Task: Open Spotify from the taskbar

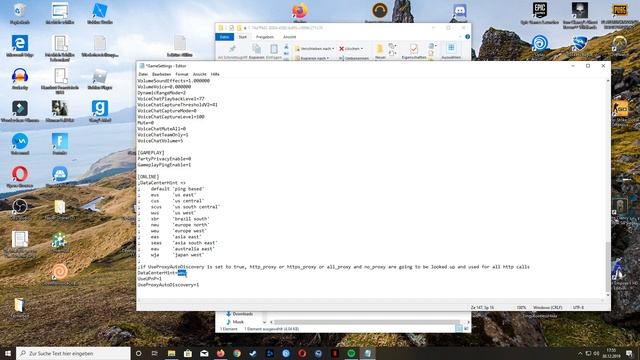Action: click(x=351, y=353)
